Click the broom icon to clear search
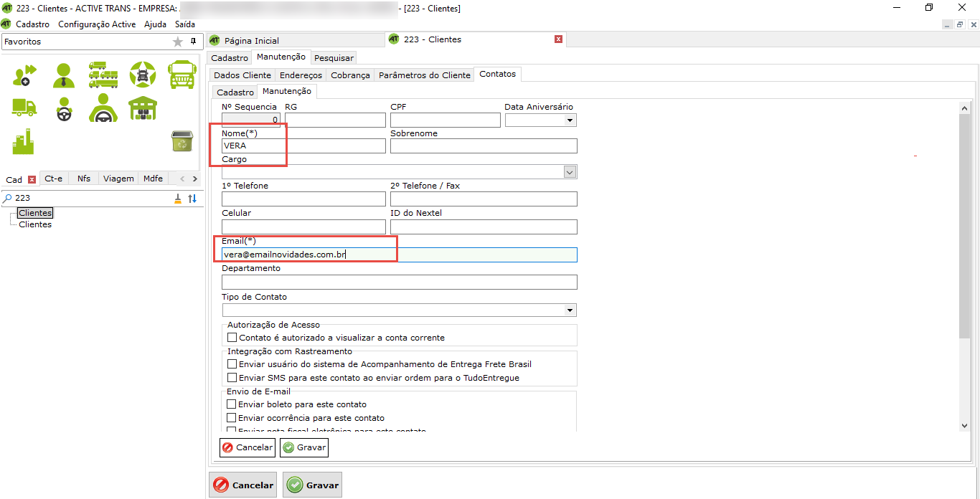This screenshot has height=499, width=980. [x=178, y=199]
